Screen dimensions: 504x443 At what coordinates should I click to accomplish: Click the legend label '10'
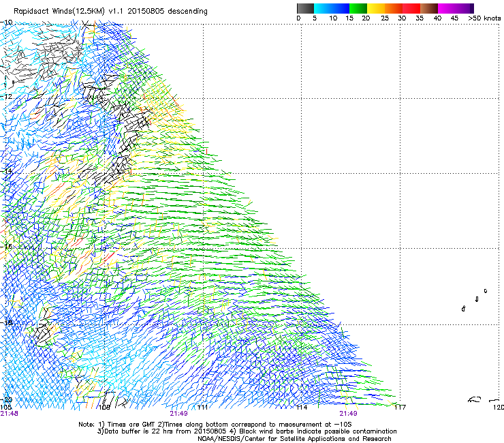333,18
